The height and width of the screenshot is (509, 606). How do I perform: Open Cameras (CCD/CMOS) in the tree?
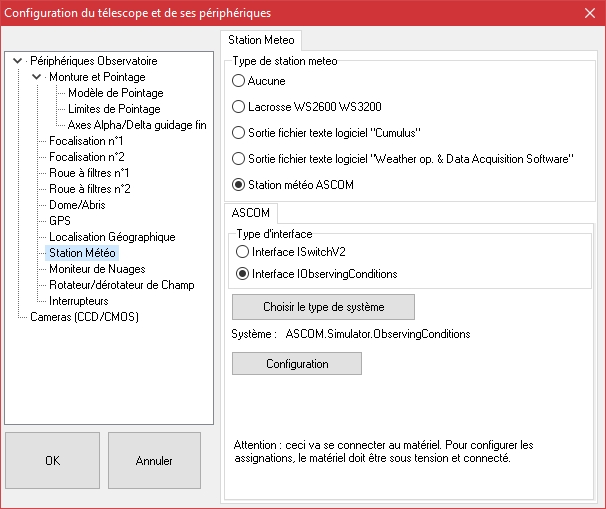[80, 317]
